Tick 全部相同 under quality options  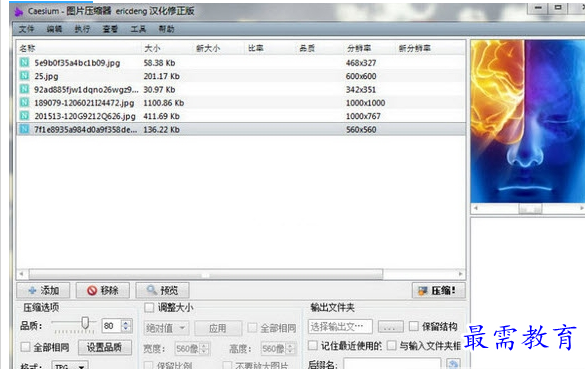[x=25, y=347]
